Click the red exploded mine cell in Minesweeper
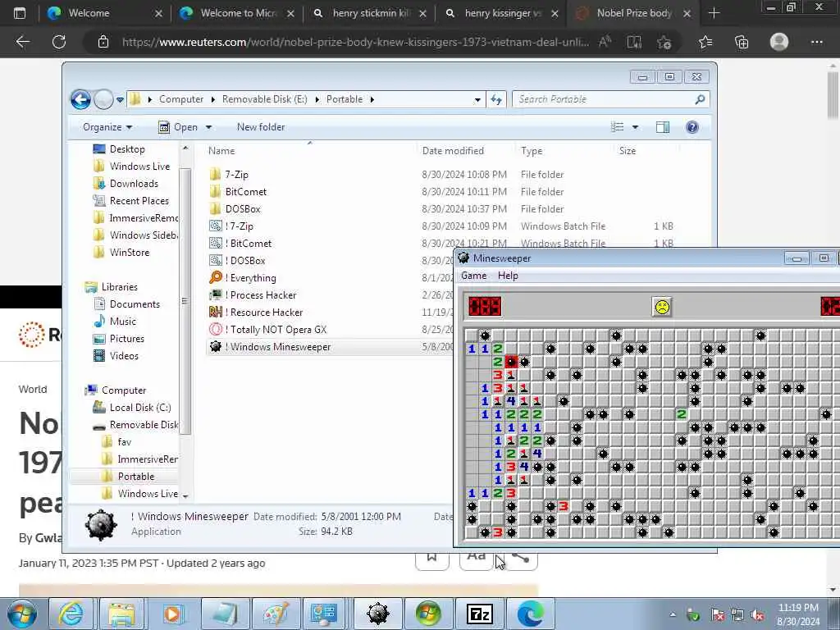Viewport: 840px width, 630px height. click(511, 362)
